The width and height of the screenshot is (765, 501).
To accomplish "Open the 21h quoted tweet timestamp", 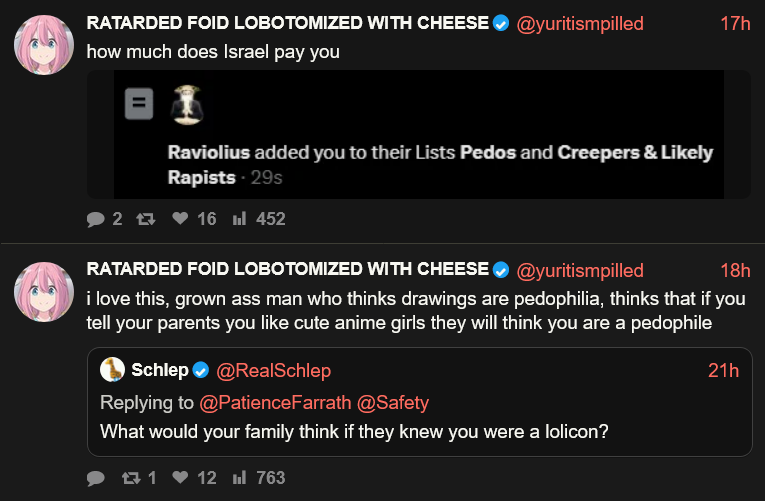I will click(723, 371).
